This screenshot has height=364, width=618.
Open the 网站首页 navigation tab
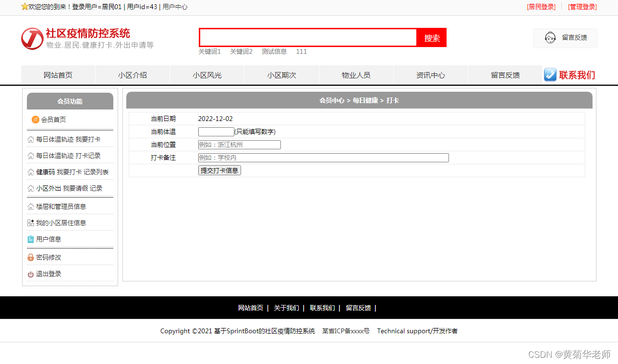click(x=58, y=75)
